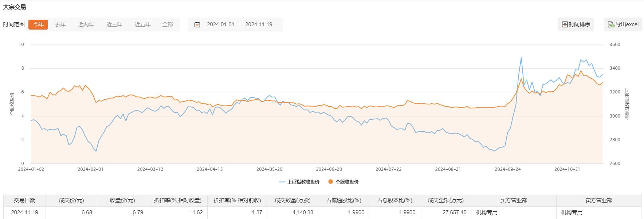
Task: Open start date picker 2024-01-01
Action: coord(220,24)
